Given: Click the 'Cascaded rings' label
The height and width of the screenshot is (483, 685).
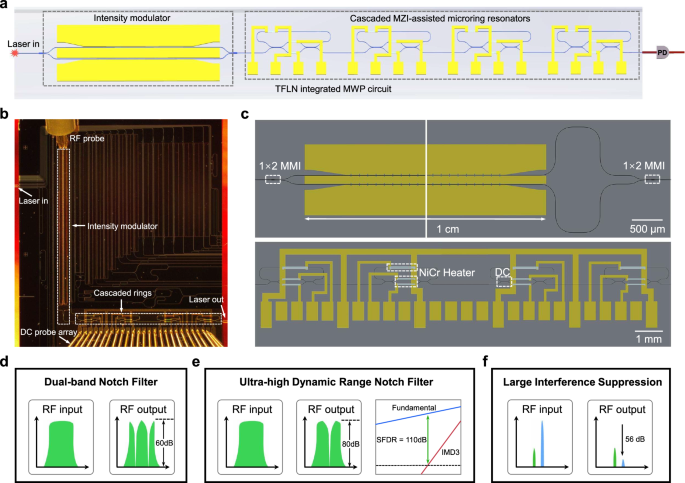Looking at the screenshot, I should click(123, 293).
